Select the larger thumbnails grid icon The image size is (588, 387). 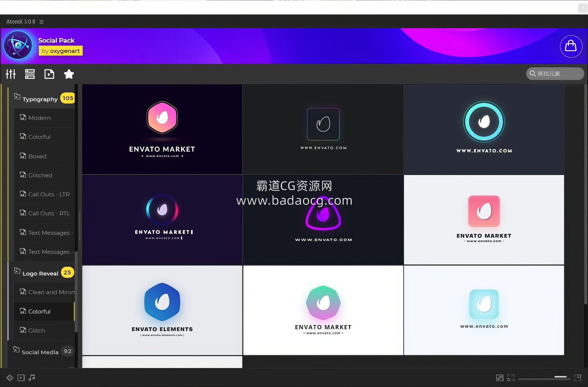[x=578, y=378]
